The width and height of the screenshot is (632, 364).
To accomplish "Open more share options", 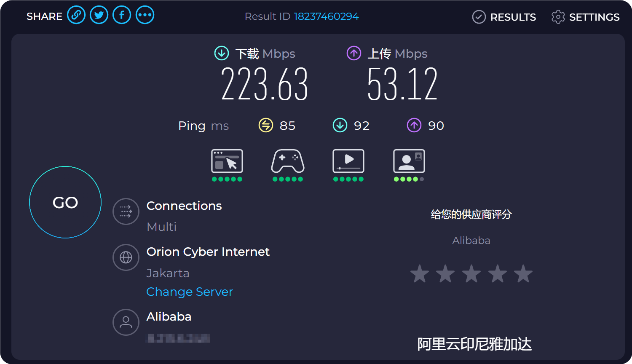I will (145, 16).
